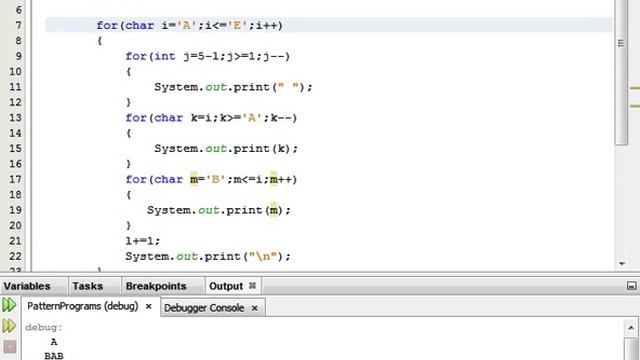
Task: Click the 'l+=1;' statement
Action: coord(142,241)
